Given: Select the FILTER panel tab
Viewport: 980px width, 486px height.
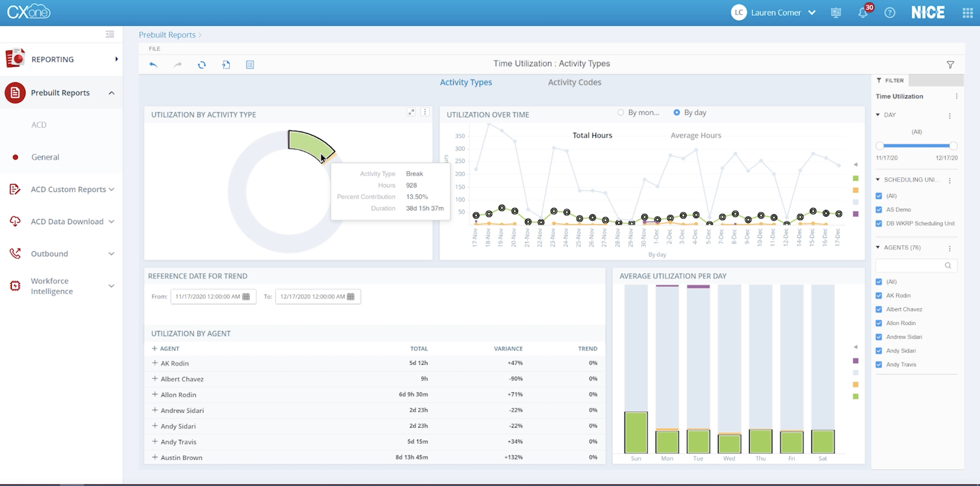Looking at the screenshot, I should [x=890, y=80].
